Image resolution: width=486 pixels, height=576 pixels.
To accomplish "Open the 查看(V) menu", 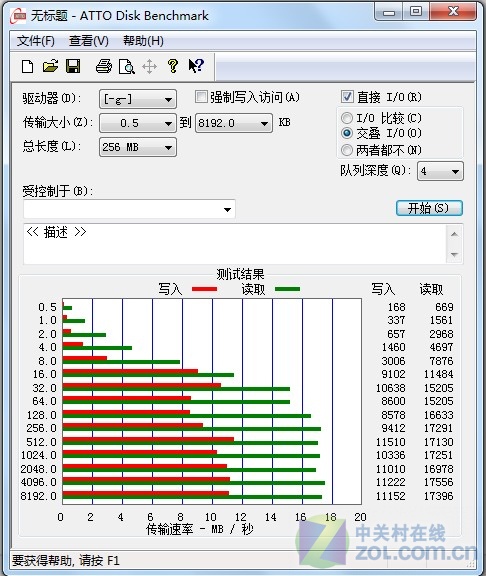I will 89,41.
